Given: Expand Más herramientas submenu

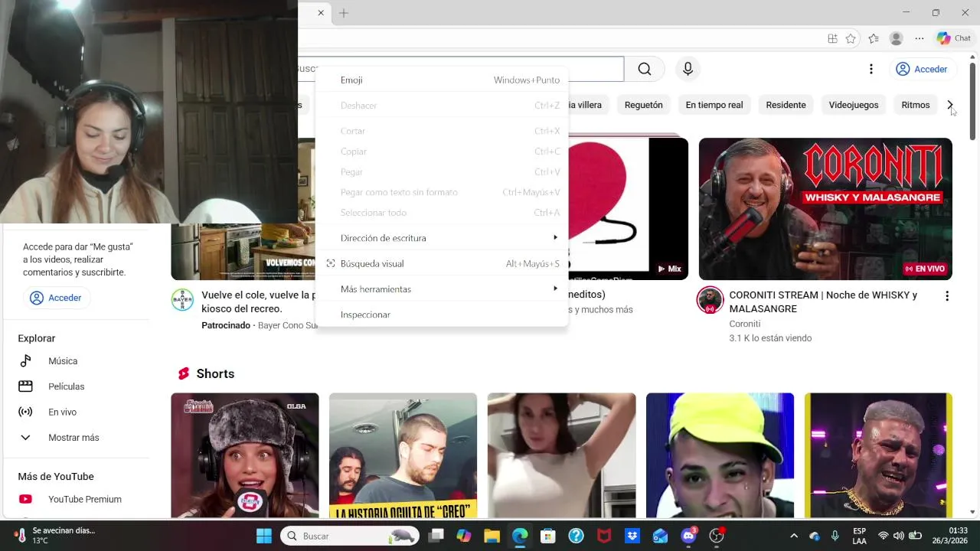Looking at the screenshot, I should tap(442, 289).
